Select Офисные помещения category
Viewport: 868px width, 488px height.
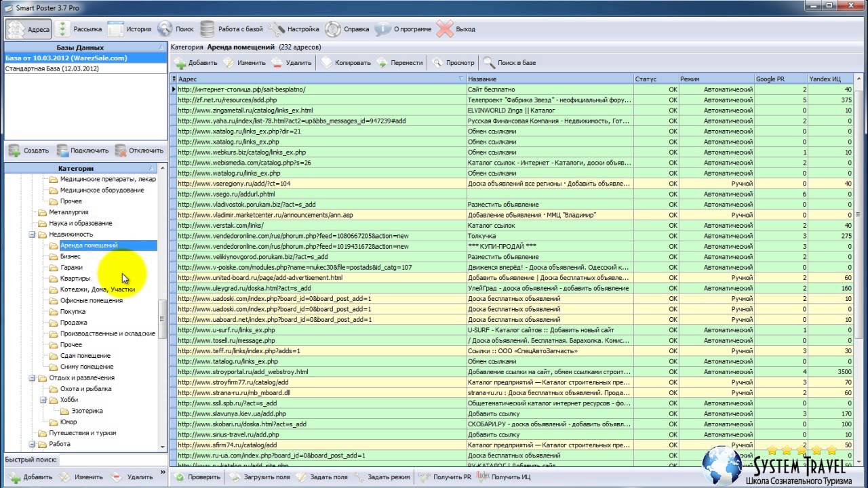(x=92, y=300)
